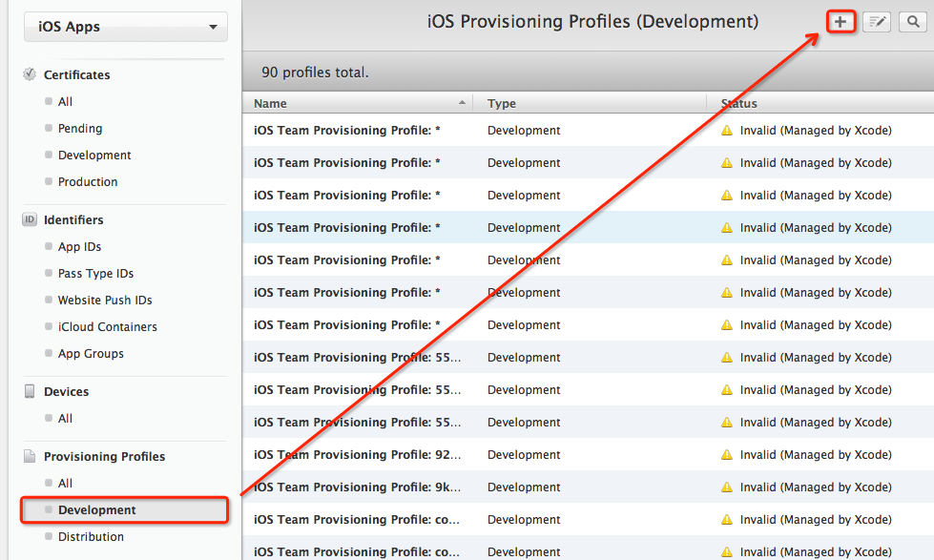Toggle the Name column sort arrow
The width and height of the screenshot is (934, 560).
click(x=462, y=103)
